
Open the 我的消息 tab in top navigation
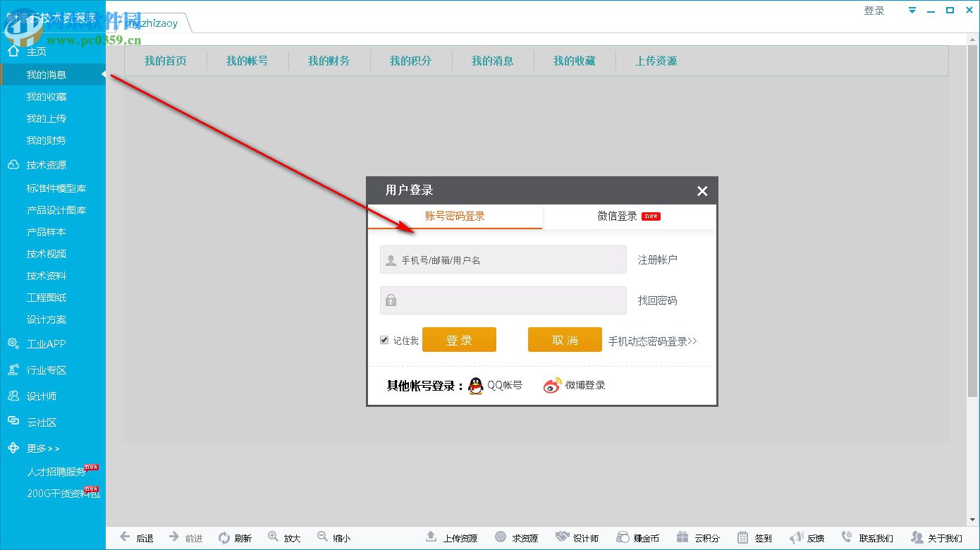coord(493,61)
